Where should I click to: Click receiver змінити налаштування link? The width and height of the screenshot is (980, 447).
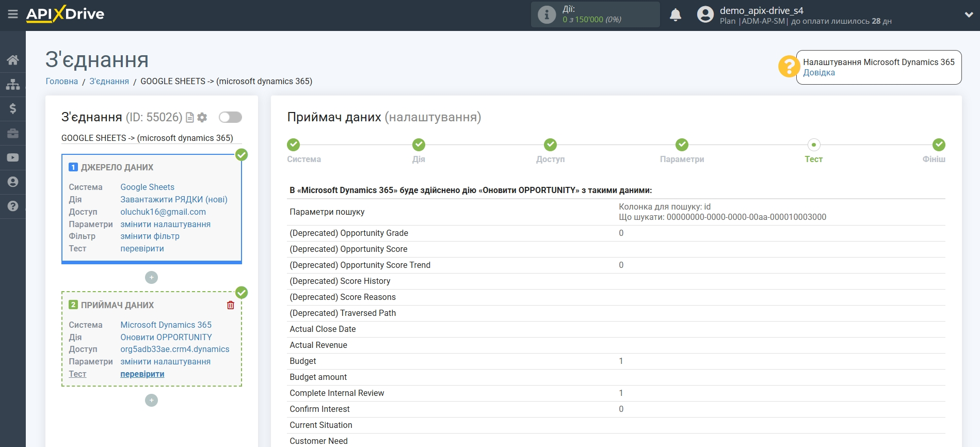pyautogui.click(x=166, y=361)
